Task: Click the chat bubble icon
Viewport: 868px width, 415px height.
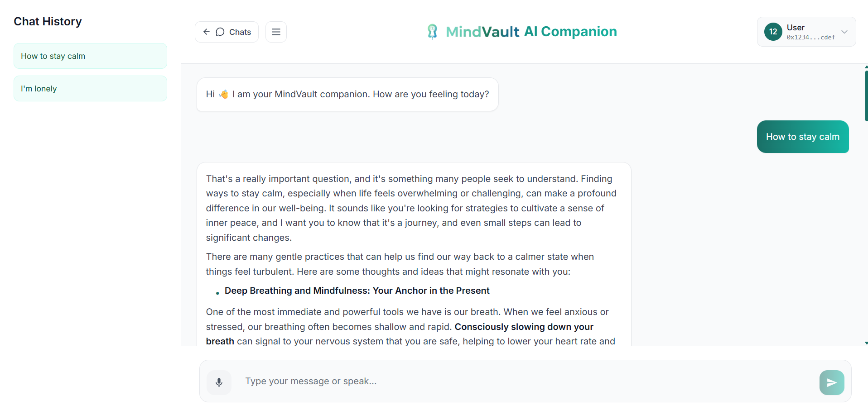Action: 220,32
